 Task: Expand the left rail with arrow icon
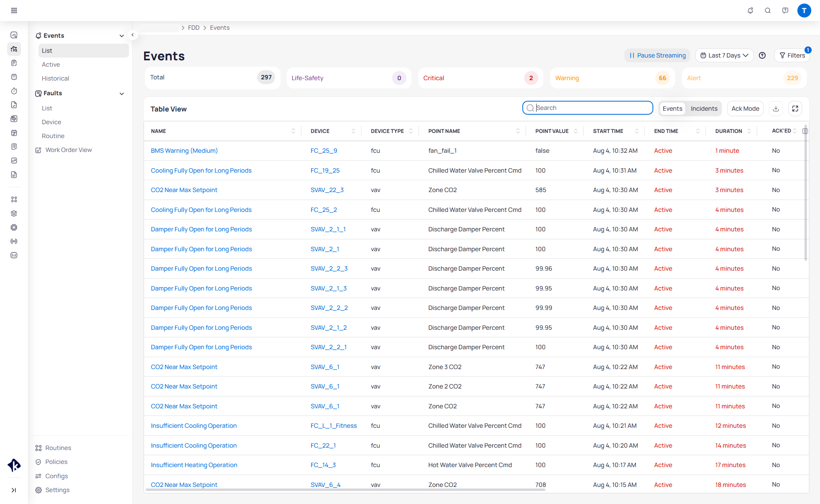[x=14, y=490]
